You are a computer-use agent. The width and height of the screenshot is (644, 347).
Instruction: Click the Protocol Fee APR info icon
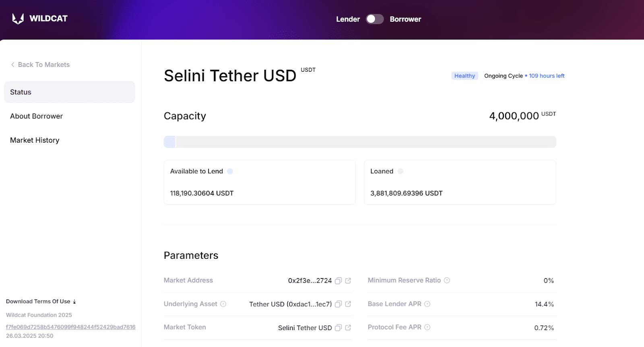[x=427, y=327]
